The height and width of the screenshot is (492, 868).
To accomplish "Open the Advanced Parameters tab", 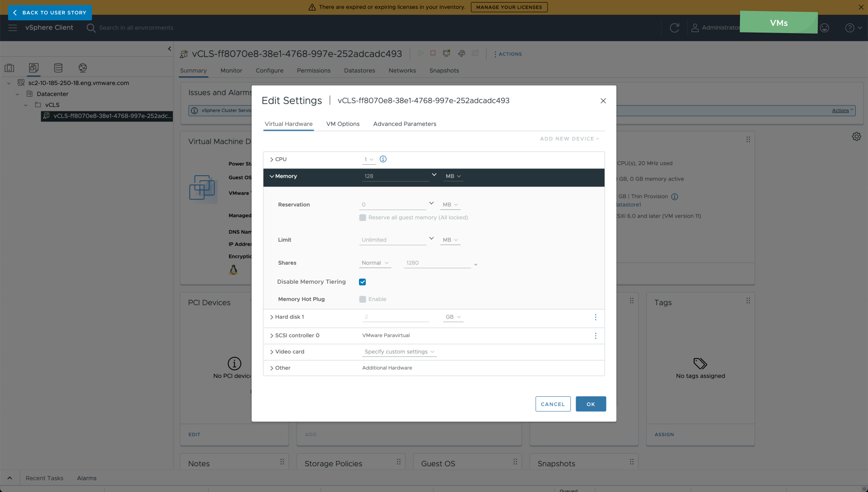I will tap(404, 124).
